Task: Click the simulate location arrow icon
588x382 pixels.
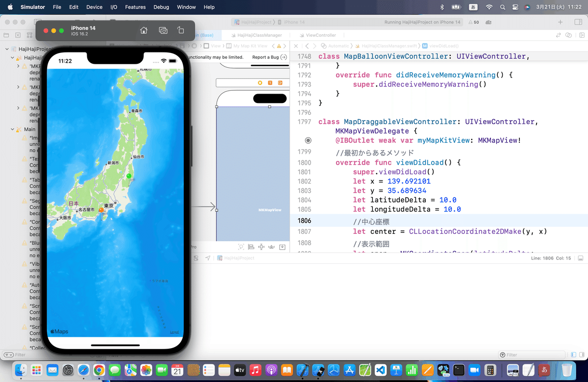Action: point(208,258)
